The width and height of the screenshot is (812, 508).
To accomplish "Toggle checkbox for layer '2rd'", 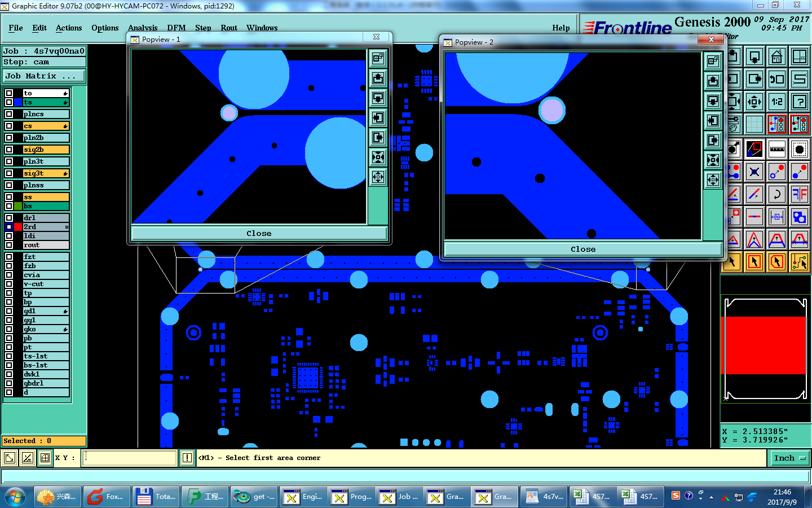I will coord(9,227).
